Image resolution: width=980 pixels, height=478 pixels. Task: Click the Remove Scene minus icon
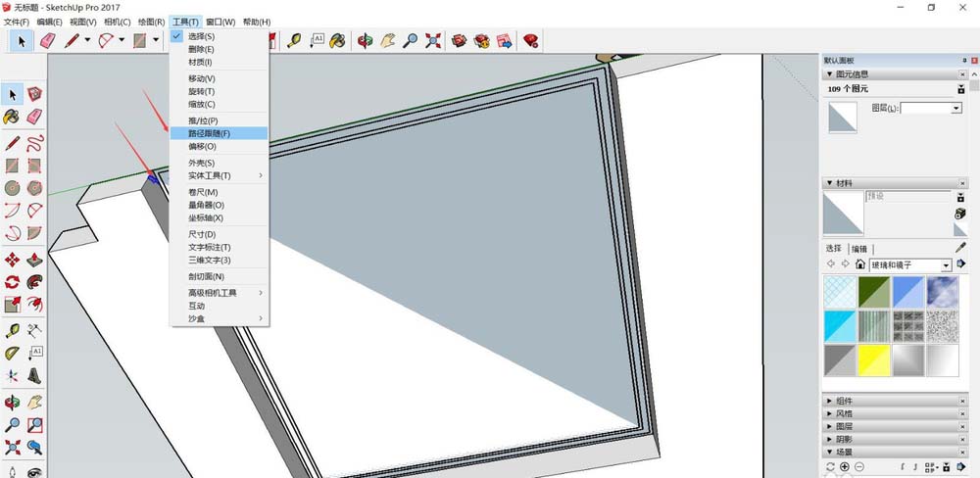point(859,467)
